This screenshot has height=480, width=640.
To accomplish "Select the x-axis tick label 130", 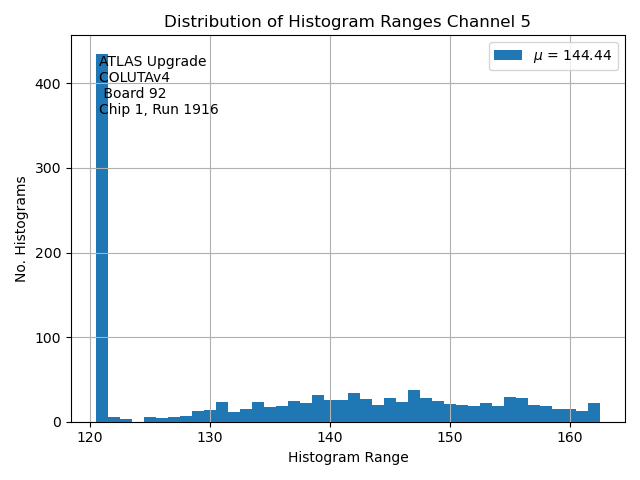I will 210,438.
